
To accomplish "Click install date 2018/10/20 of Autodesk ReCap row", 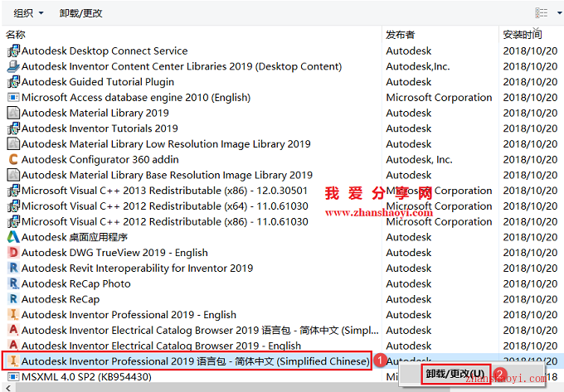I will point(530,299).
